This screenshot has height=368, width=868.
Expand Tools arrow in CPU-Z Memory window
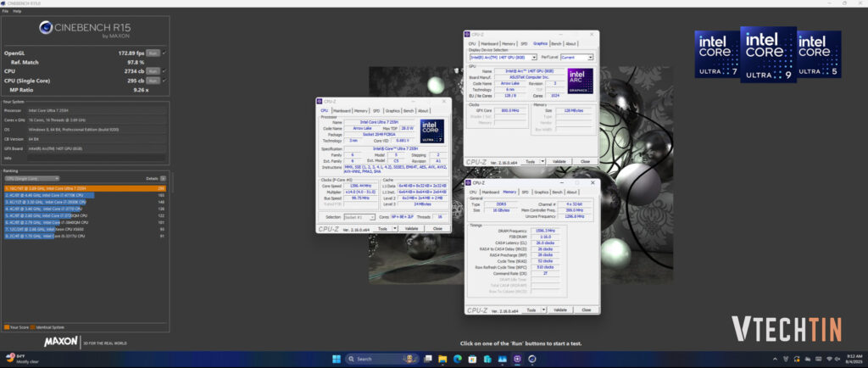tap(544, 309)
